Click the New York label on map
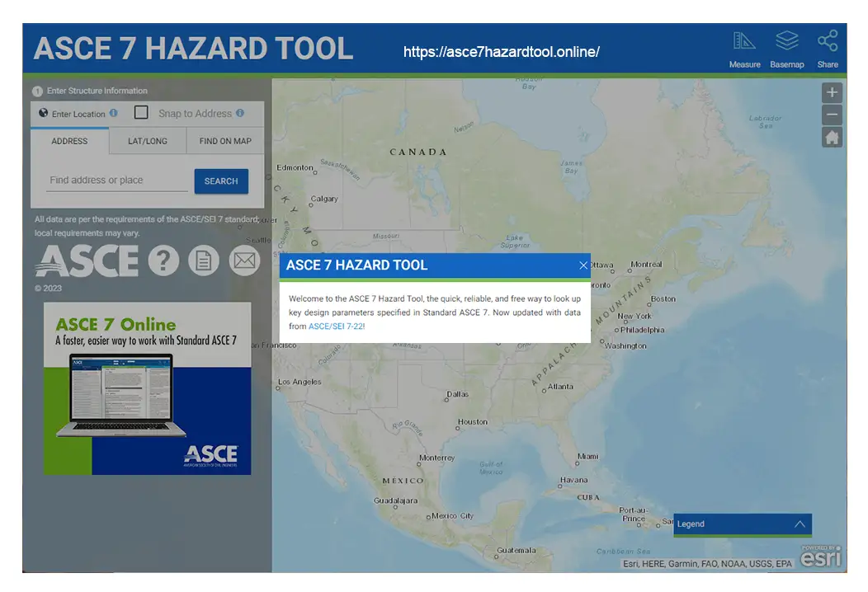The image size is (868, 592). click(634, 316)
